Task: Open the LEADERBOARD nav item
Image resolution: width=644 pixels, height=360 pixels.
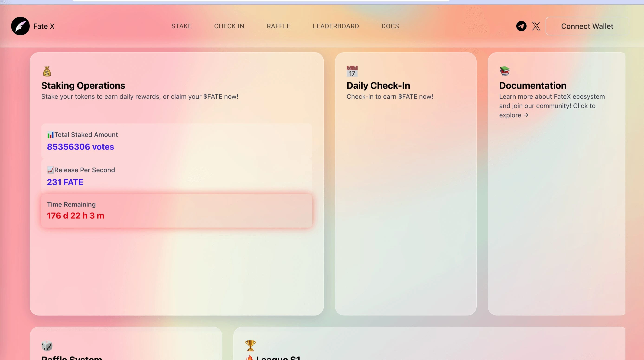Action: pos(336,26)
